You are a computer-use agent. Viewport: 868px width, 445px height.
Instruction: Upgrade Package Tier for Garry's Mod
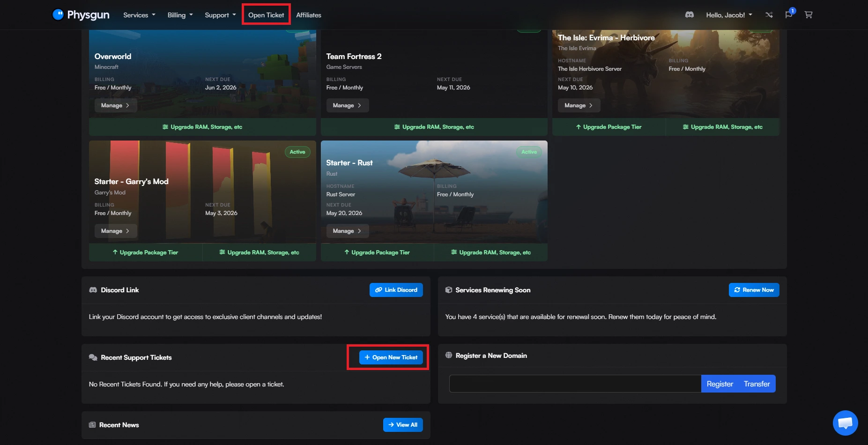click(x=146, y=252)
